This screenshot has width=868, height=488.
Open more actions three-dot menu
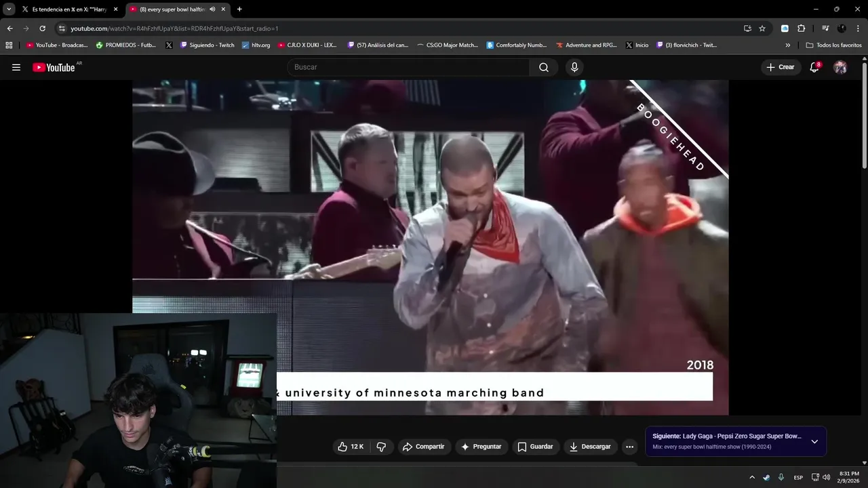[x=629, y=447]
